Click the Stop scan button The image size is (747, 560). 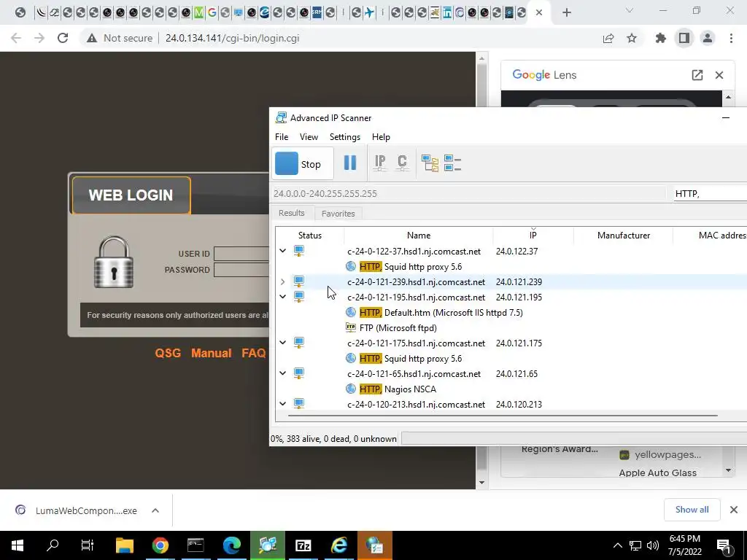[x=301, y=164]
